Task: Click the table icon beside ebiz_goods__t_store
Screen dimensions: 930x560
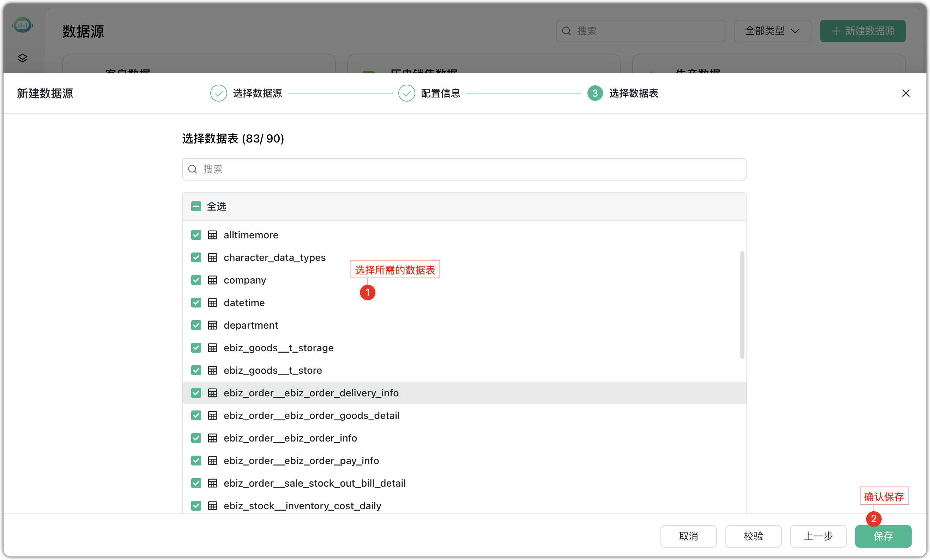Action: (213, 370)
